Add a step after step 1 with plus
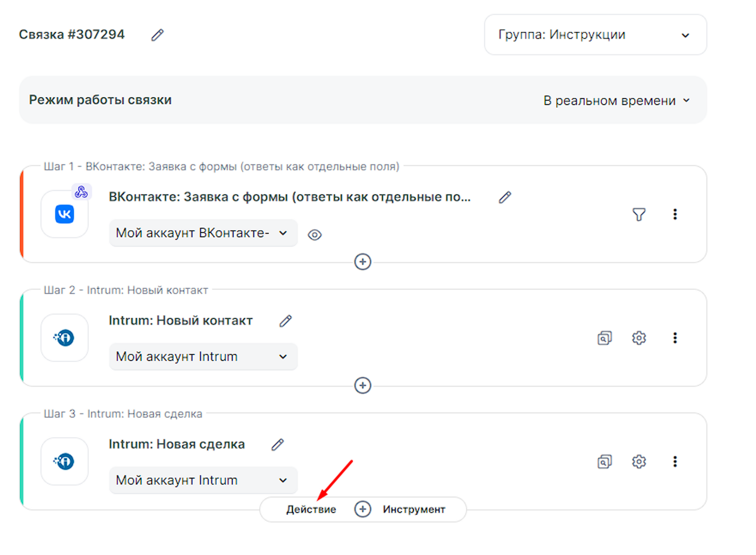This screenshot has height=555, width=756. click(362, 262)
